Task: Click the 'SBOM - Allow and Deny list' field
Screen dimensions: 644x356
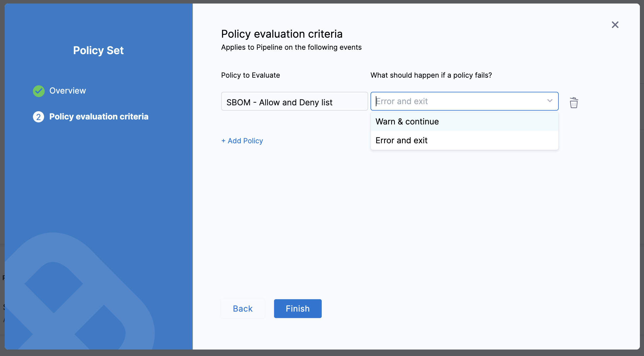Action: pyautogui.click(x=294, y=102)
